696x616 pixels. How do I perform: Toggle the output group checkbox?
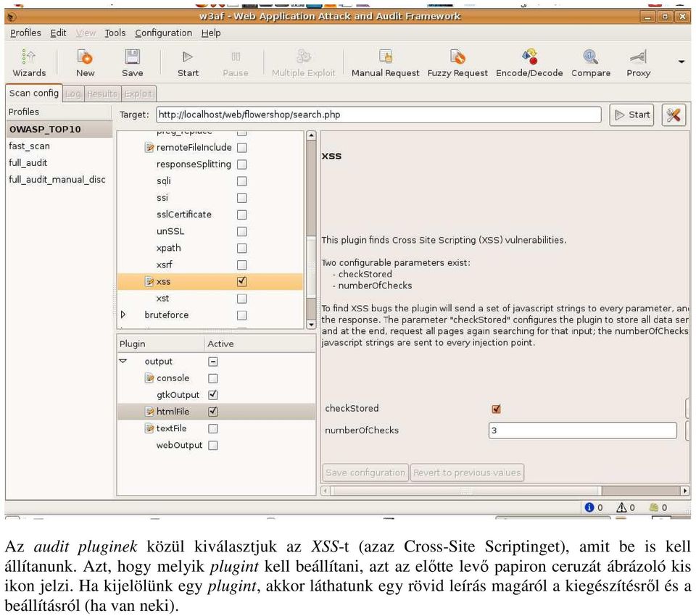point(213,361)
